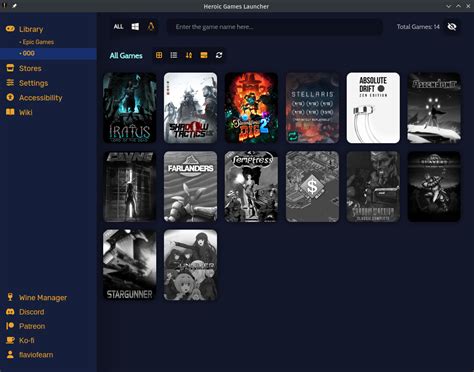The height and width of the screenshot is (372, 474).
Task: Refresh the game library
Action: click(x=219, y=55)
